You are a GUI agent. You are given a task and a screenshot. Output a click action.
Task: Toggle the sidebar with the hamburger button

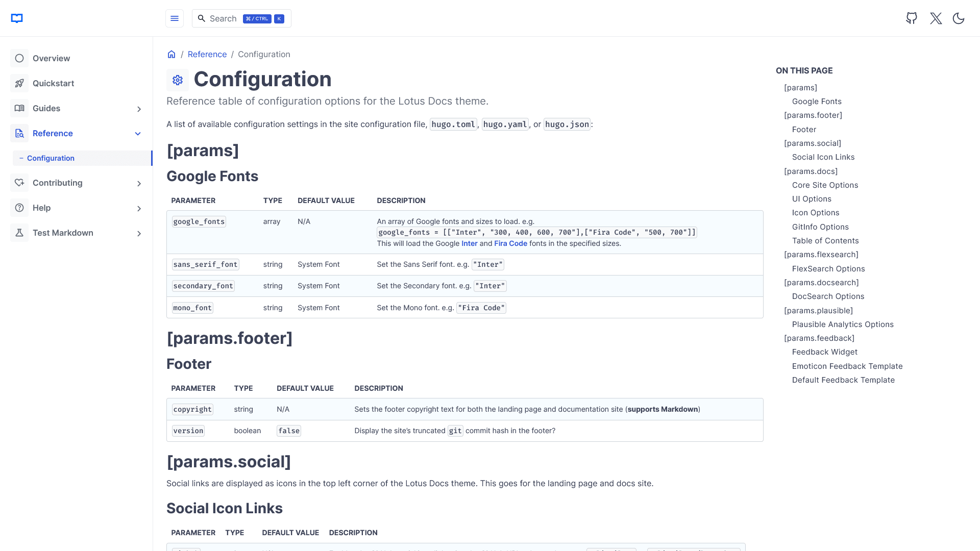pyautogui.click(x=175, y=18)
